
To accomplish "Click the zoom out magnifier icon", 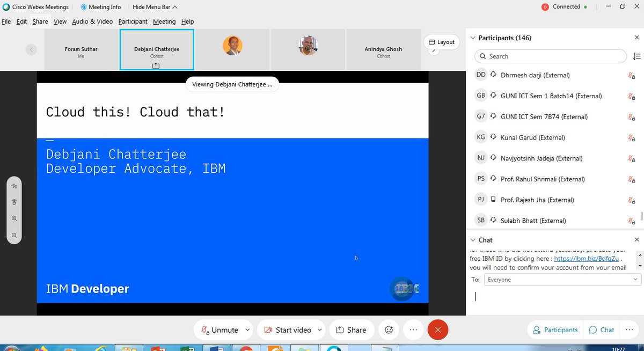I will (14, 236).
